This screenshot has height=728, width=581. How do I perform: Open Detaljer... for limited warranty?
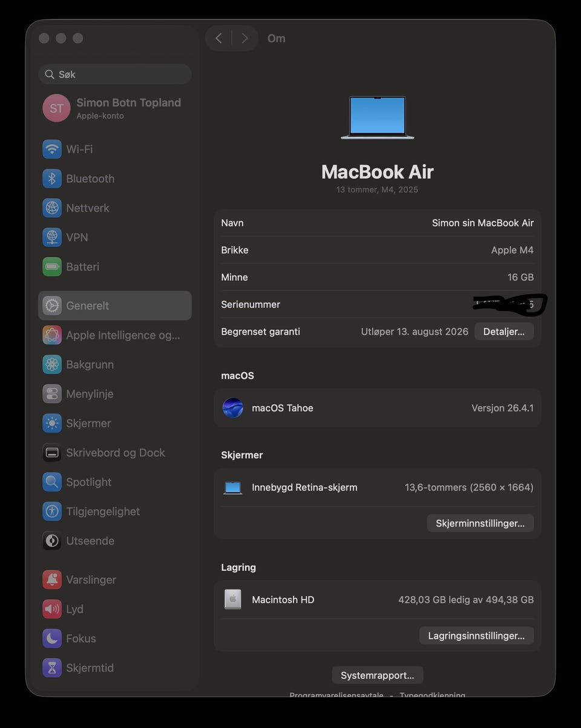point(504,332)
